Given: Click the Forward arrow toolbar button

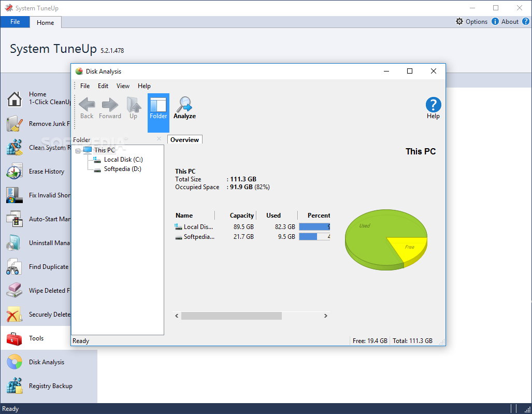Looking at the screenshot, I should [110, 108].
